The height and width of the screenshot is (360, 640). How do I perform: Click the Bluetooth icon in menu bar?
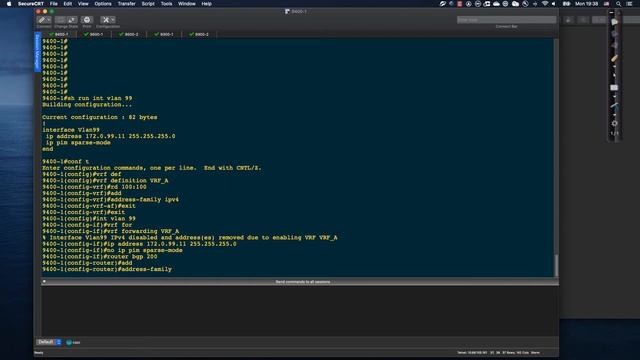point(535,4)
